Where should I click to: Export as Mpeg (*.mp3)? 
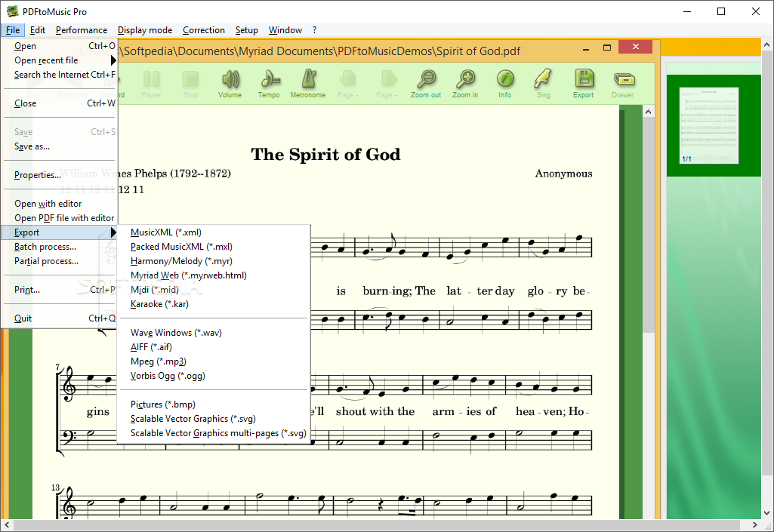(x=214, y=361)
